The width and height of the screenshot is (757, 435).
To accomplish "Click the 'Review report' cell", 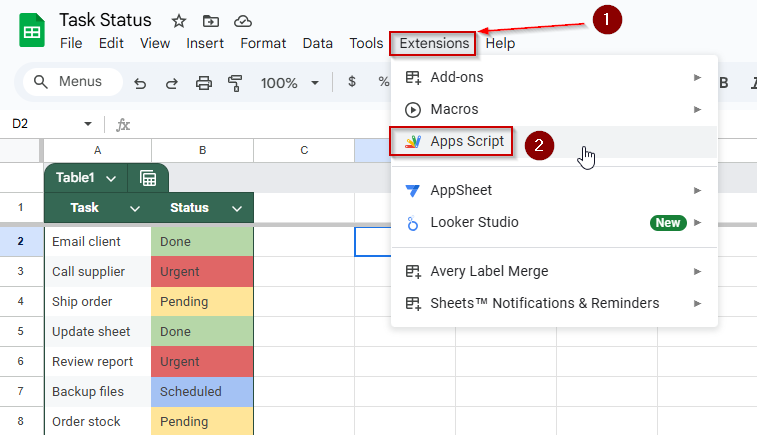I will (x=98, y=362).
